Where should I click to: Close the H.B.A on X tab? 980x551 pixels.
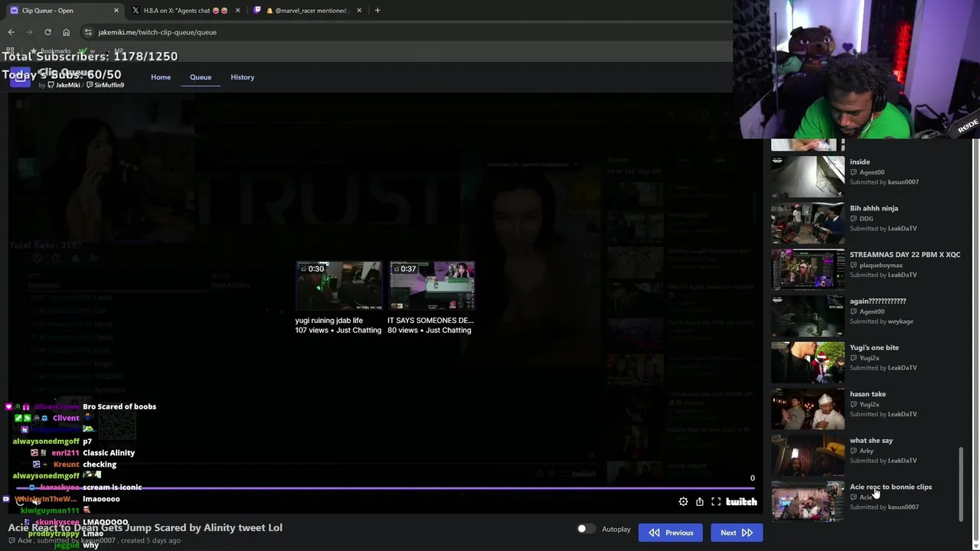[x=237, y=11]
